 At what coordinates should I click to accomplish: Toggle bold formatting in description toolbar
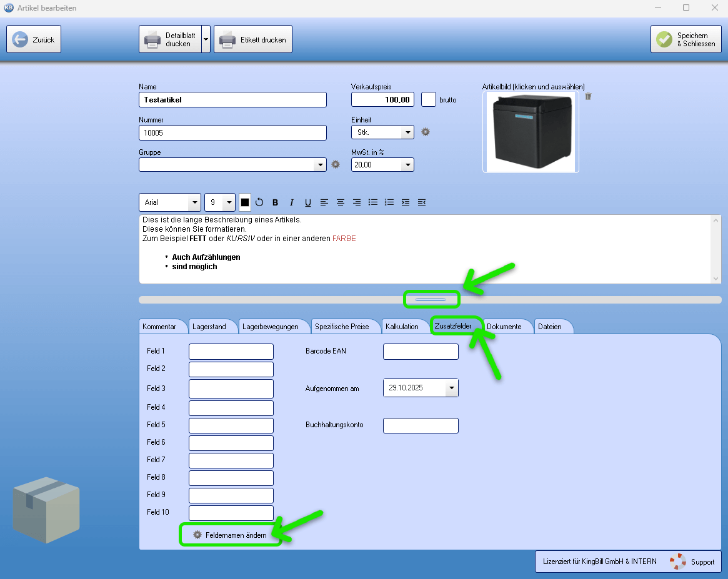[x=275, y=202]
